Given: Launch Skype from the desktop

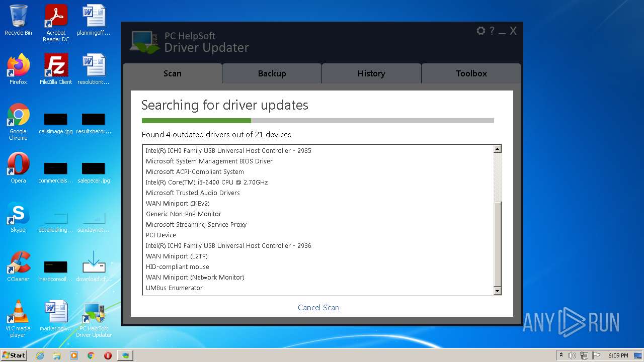Looking at the screenshot, I should click(18, 217).
